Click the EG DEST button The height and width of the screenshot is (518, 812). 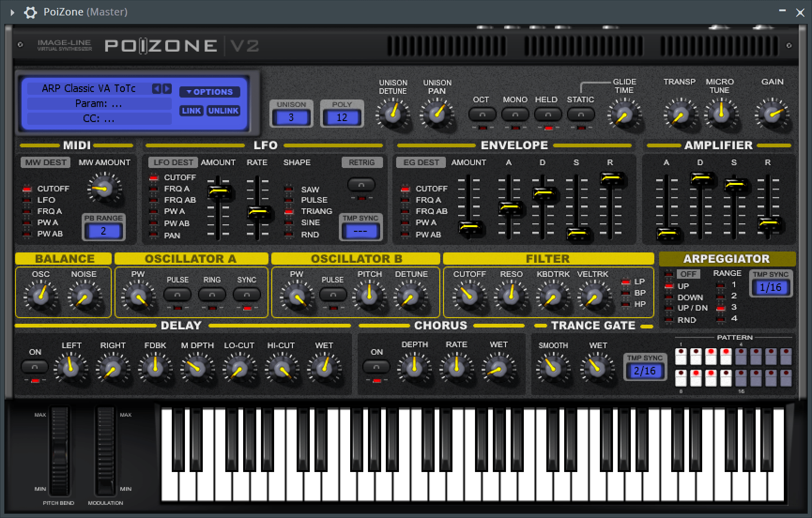coord(421,162)
